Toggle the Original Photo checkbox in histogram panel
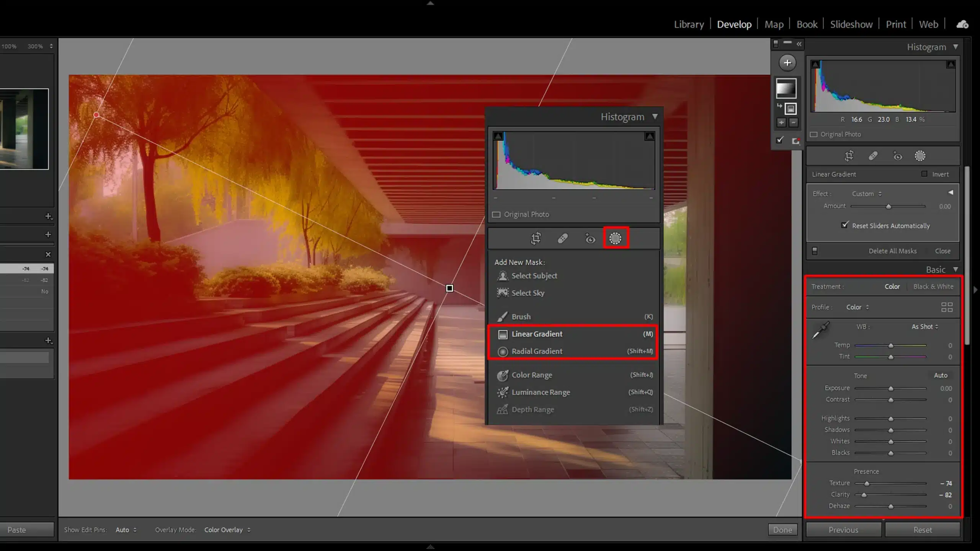The height and width of the screenshot is (551, 980). pyautogui.click(x=497, y=214)
